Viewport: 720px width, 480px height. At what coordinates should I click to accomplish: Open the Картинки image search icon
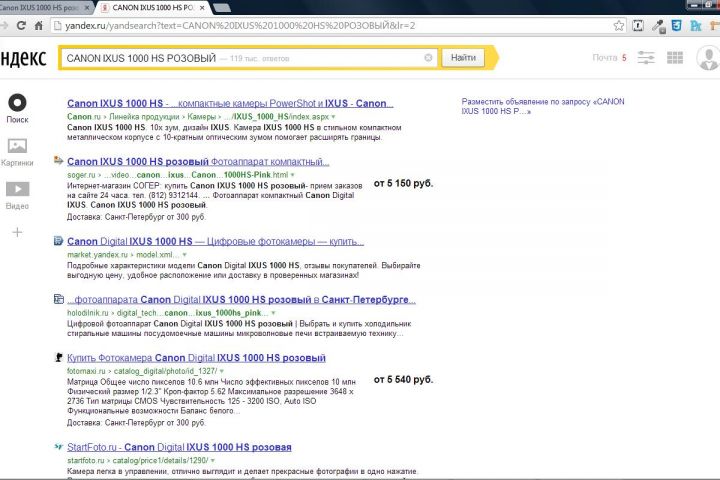tap(17, 146)
